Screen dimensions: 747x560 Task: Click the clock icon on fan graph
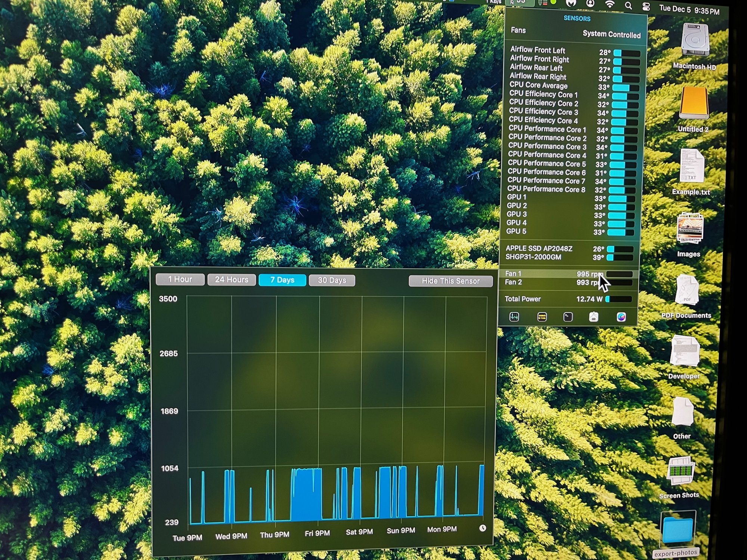tap(483, 528)
